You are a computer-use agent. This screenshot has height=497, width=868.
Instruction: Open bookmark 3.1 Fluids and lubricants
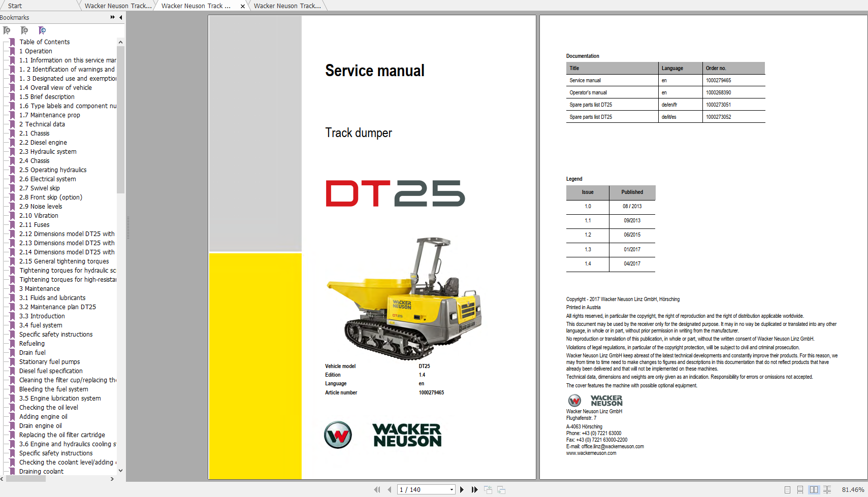point(52,297)
